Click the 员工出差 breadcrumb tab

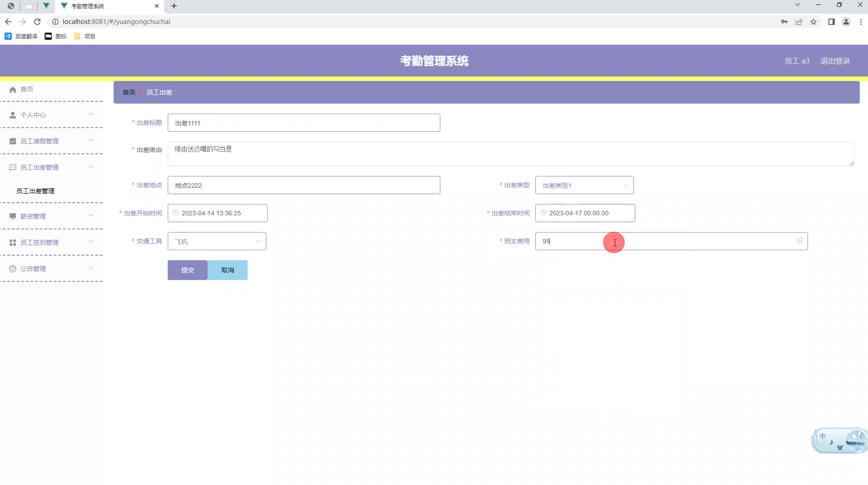(x=159, y=92)
